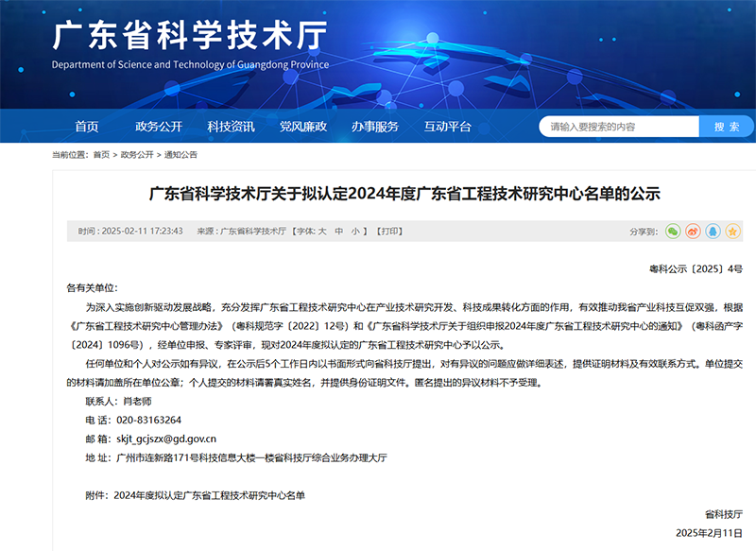The height and width of the screenshot is (551, 756).
Task: Click the department logo at top left
Action: point(189,47)
